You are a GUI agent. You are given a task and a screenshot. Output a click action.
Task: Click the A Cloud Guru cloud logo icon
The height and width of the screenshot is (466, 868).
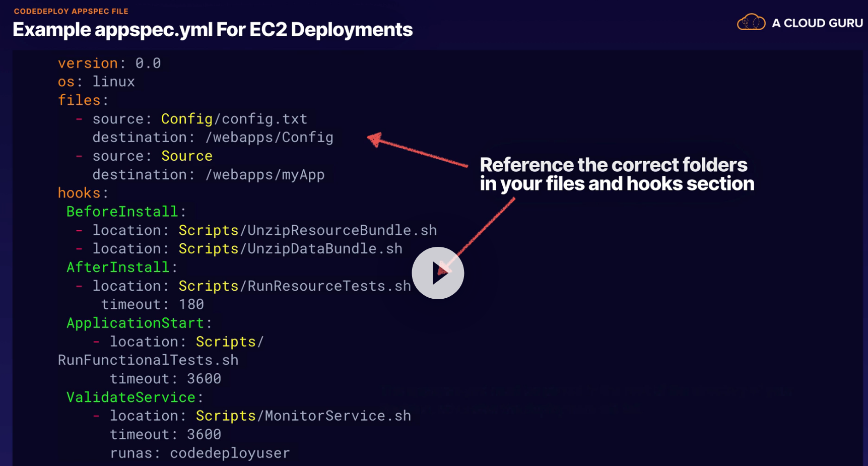[751, 23]
